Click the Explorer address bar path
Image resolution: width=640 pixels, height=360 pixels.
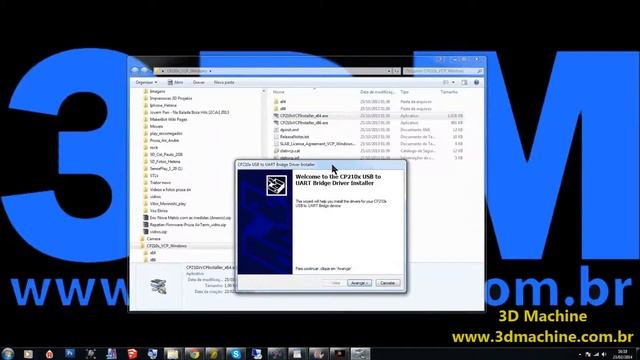(x=186, y=71)
